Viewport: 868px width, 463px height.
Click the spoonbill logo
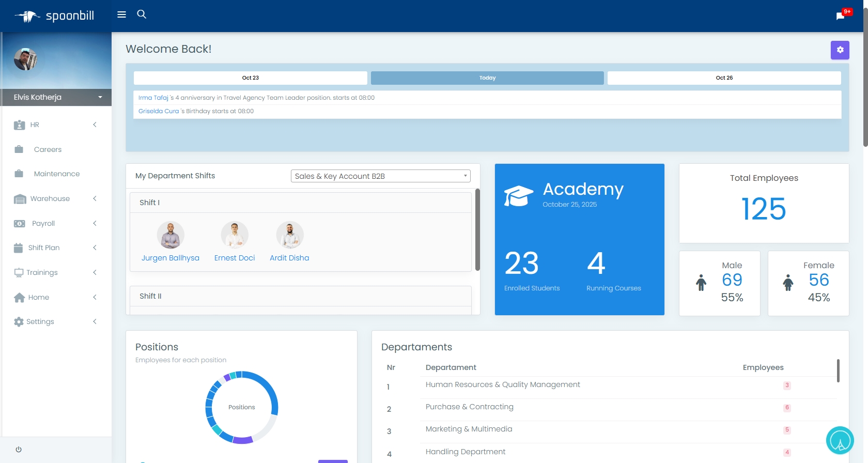point(54,16)
